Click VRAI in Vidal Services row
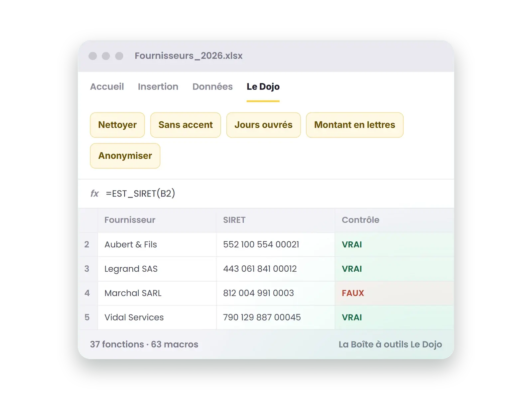This screenshot has height=399, width=532. [394, 317]
